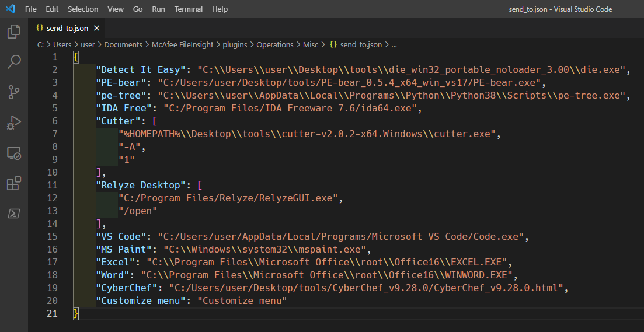Viewport: 644px width, 332px height.
Task: Click the McAfee FileInsight breadcrumb
Action: point(182,45)
